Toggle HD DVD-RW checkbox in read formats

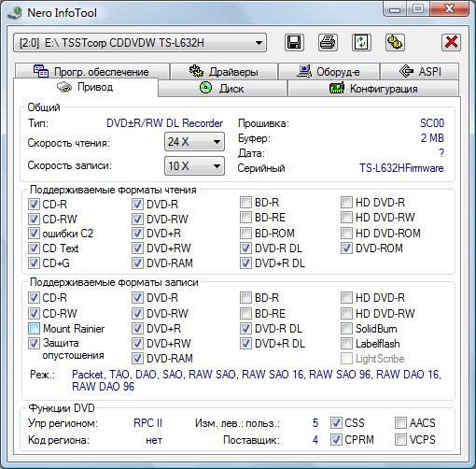point(346,217)
